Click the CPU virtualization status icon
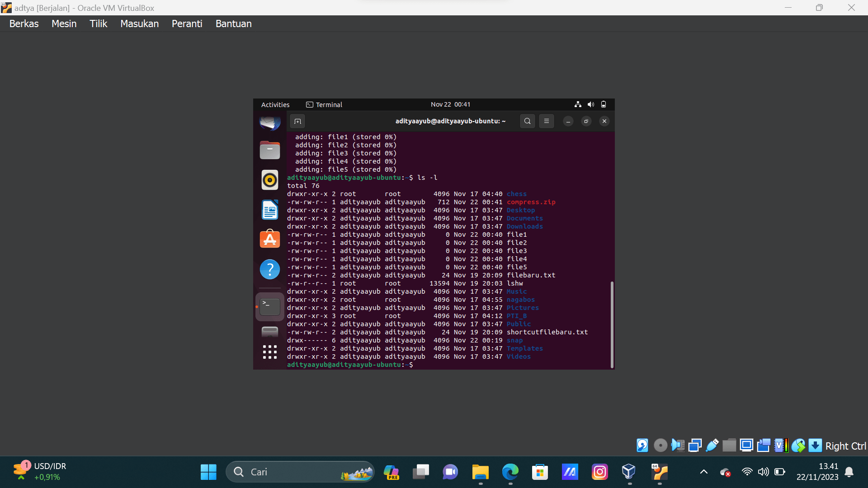The image size is (868, 488). 781,446
